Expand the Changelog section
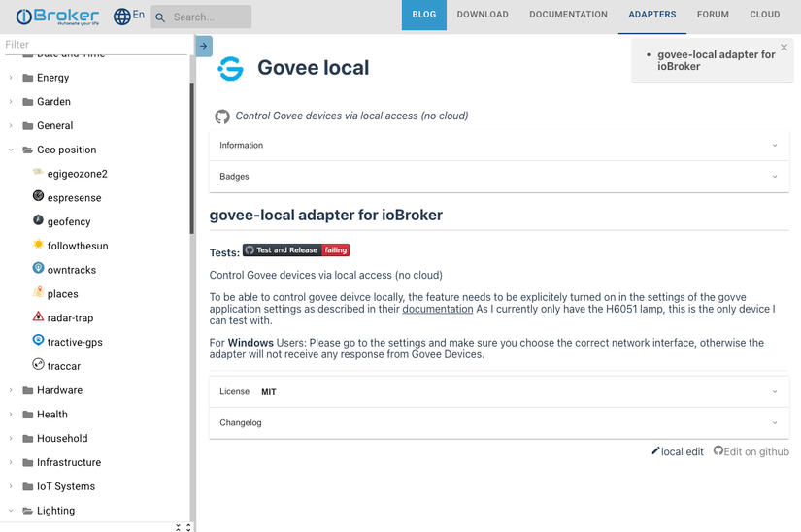The height and width of the screenshot is (532, 801). [x=499, y=422]
